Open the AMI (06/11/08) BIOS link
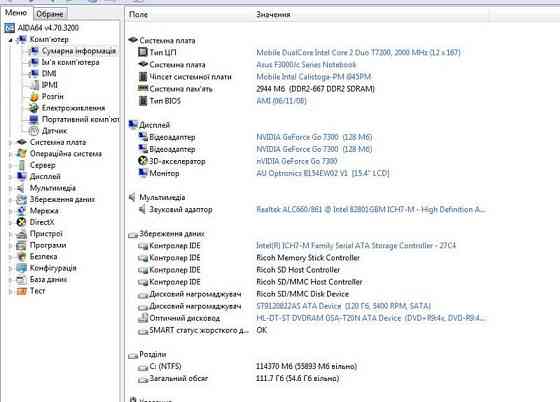Viewport: 560px width, 402px height. point(281,101)
